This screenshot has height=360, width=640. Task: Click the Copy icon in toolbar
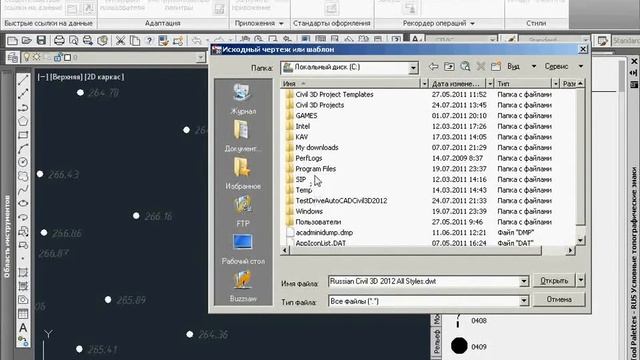click(135, 40)
